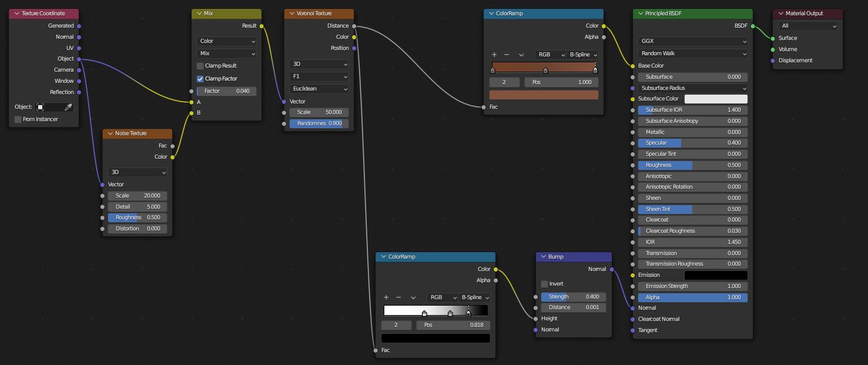Image resolution: width=868 pixels, height=365 pixels.
Task: Collapse the Material Output node
Action: tap(780, 14)
